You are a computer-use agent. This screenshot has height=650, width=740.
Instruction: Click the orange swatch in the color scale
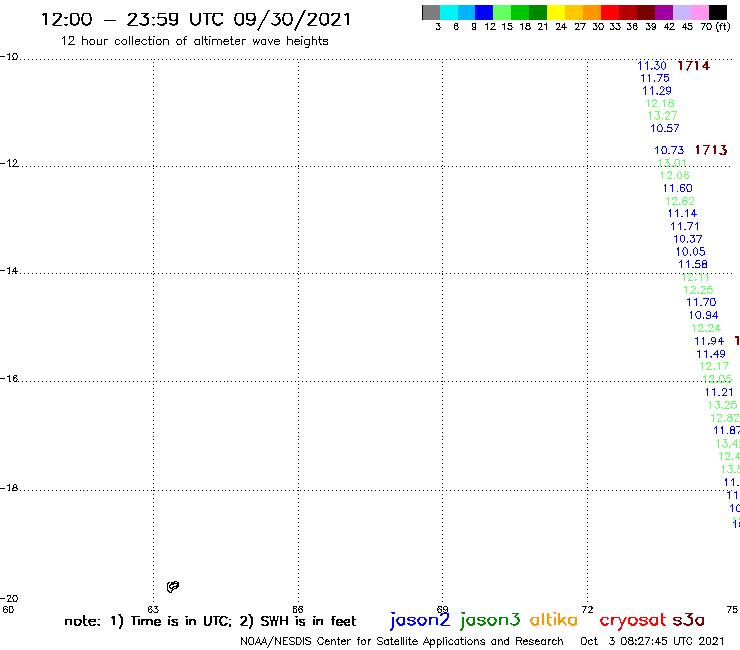click(x=592, y=12)
